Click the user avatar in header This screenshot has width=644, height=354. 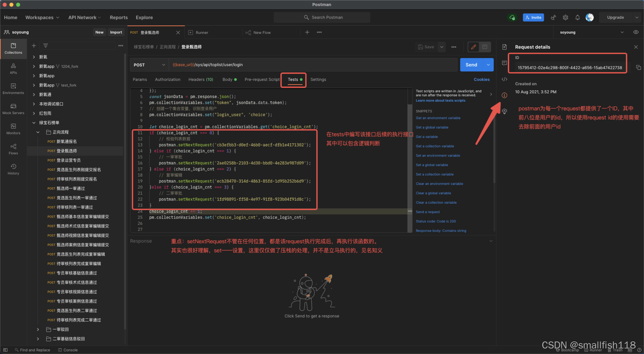(x=590, y=17)
